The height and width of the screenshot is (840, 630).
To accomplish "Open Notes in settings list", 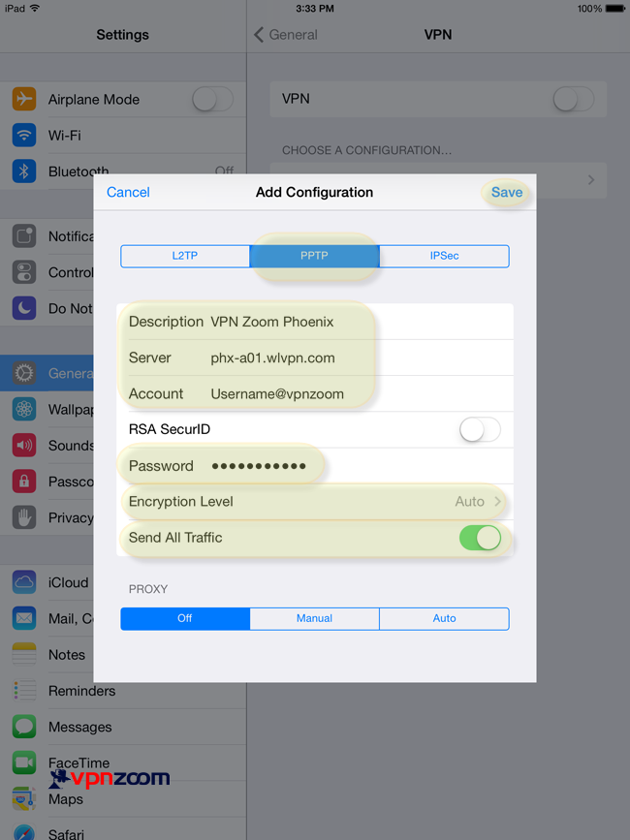I will pos(67,655).
